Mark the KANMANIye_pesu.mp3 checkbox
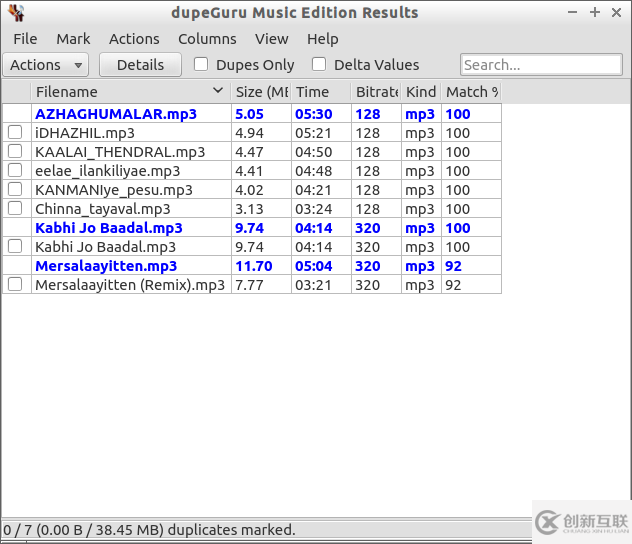 pyautogui.click(x=15, y=189)
